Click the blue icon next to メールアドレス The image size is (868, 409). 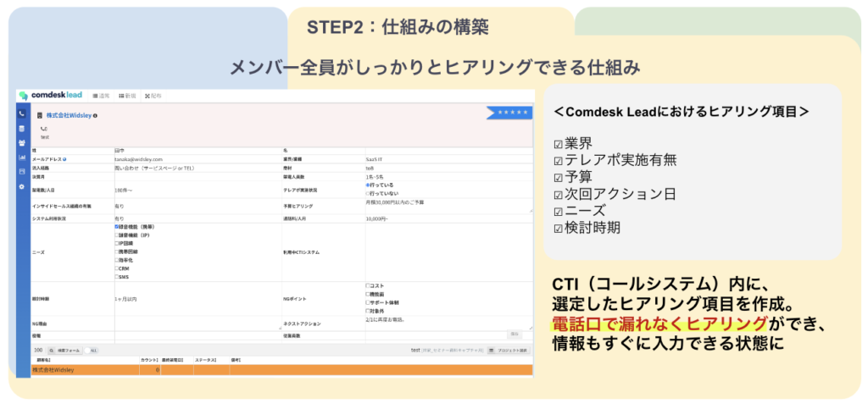(x=64, y=159)
